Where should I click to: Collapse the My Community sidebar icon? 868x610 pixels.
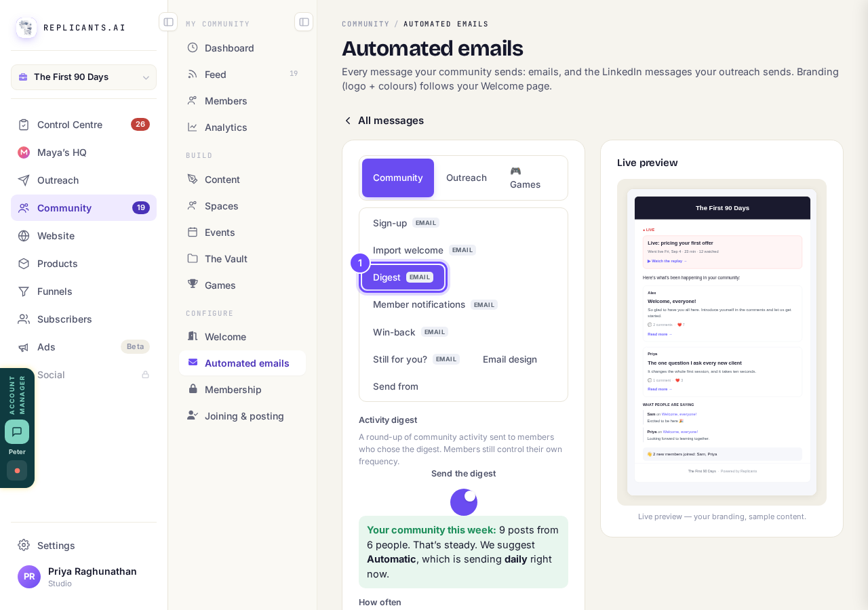tap(304, 22)
